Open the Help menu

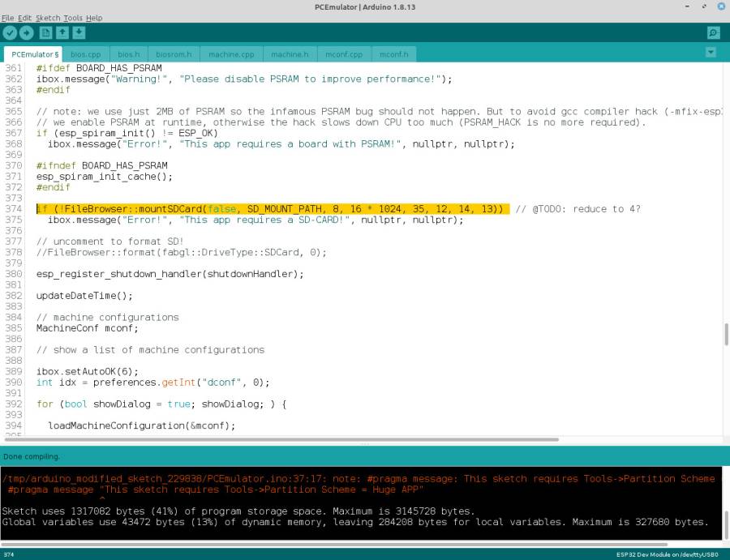[94, 18]
